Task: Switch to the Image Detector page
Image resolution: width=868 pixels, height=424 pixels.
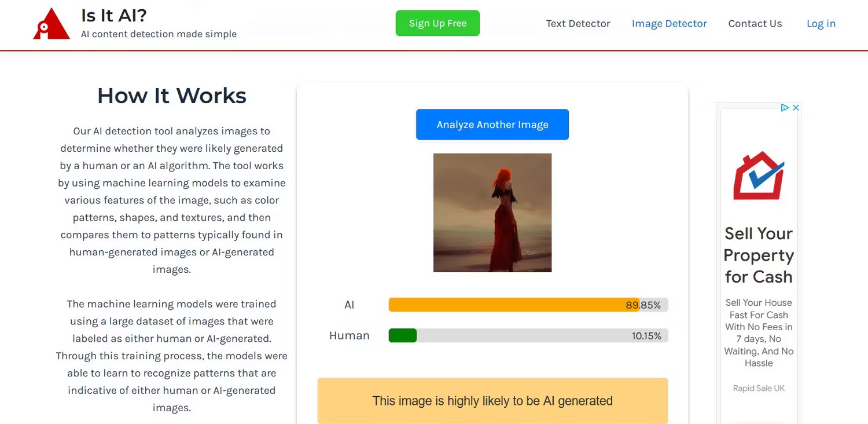Action: tap(669, 24)
